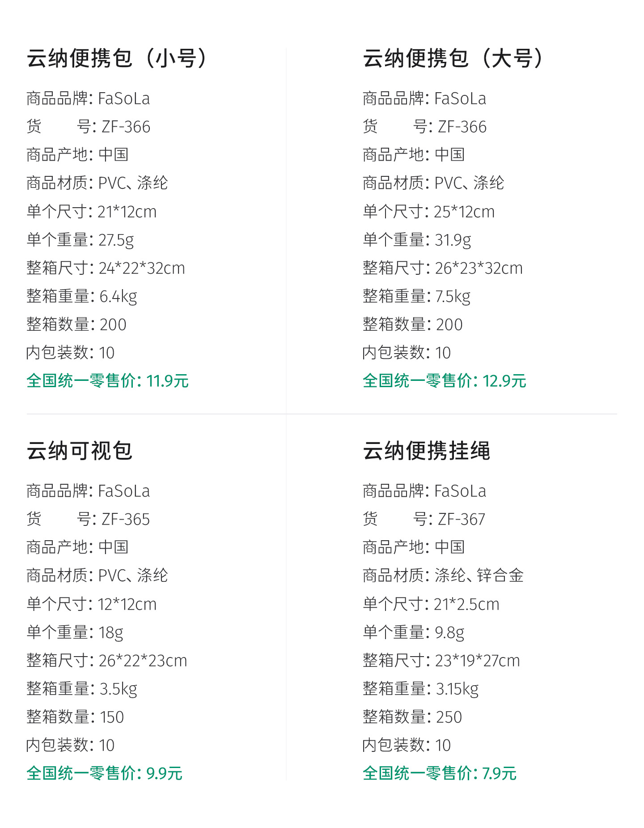Select the 11.9元 retail price line

pyautogui.click(x=107, y=381)
